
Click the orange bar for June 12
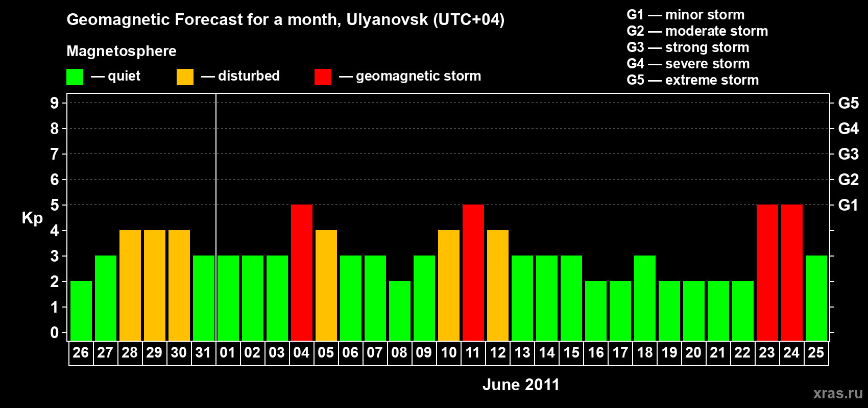click(498, 286)
